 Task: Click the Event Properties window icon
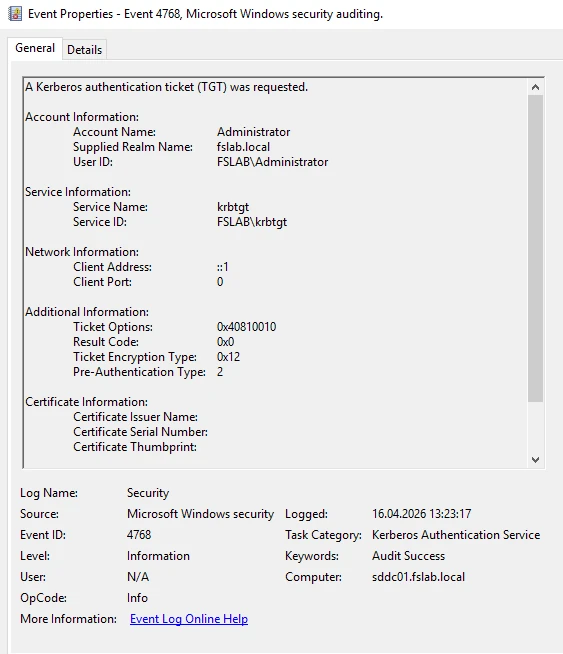click(x=15, y=14)
